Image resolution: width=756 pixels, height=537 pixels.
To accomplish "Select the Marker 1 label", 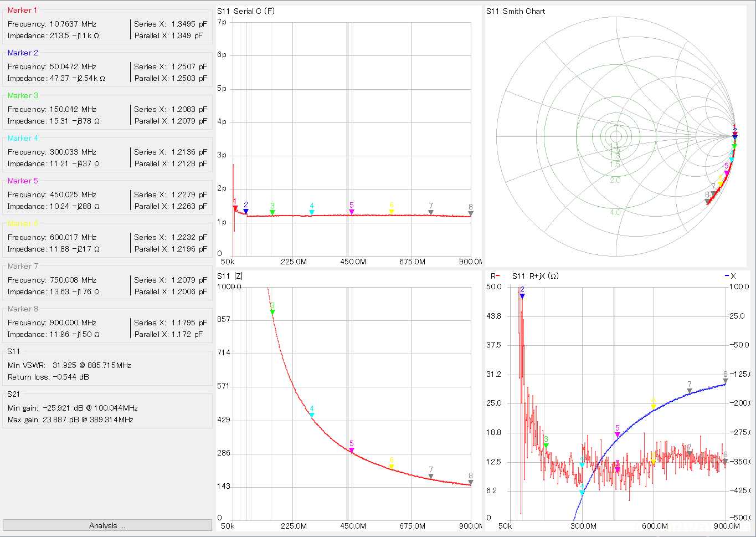I will 23,10.
